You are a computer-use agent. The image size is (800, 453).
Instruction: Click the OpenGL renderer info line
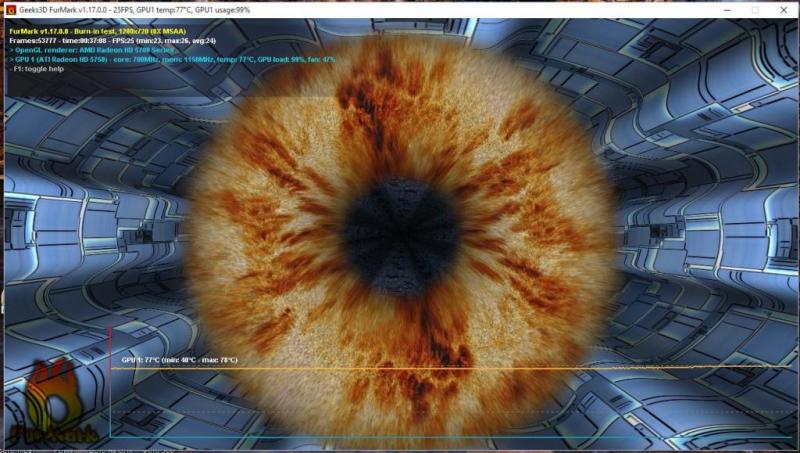coord(90,49)
